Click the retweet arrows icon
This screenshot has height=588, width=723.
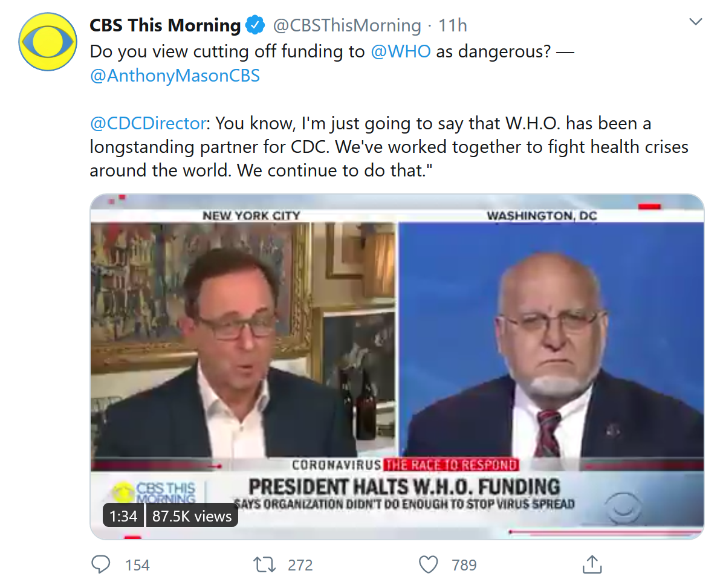264,564
